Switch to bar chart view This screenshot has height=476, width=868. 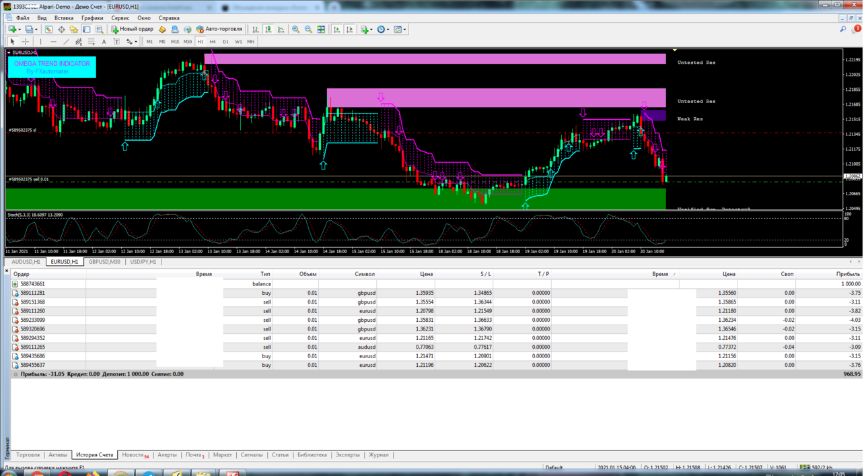pos(256,30)
